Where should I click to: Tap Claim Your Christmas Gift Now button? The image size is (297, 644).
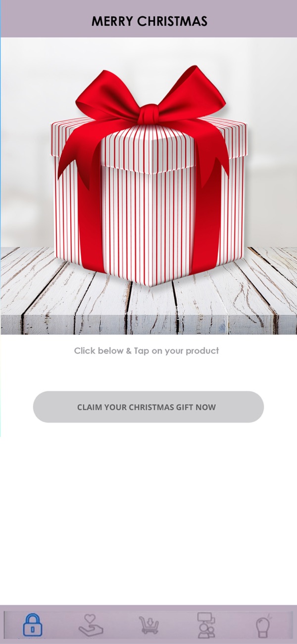148,407
